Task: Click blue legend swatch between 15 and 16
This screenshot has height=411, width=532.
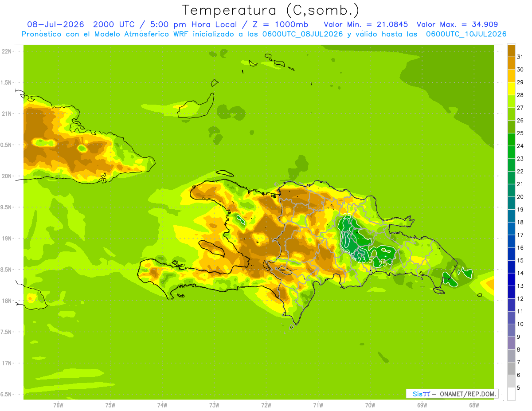Action: click(x=511, y=254)
